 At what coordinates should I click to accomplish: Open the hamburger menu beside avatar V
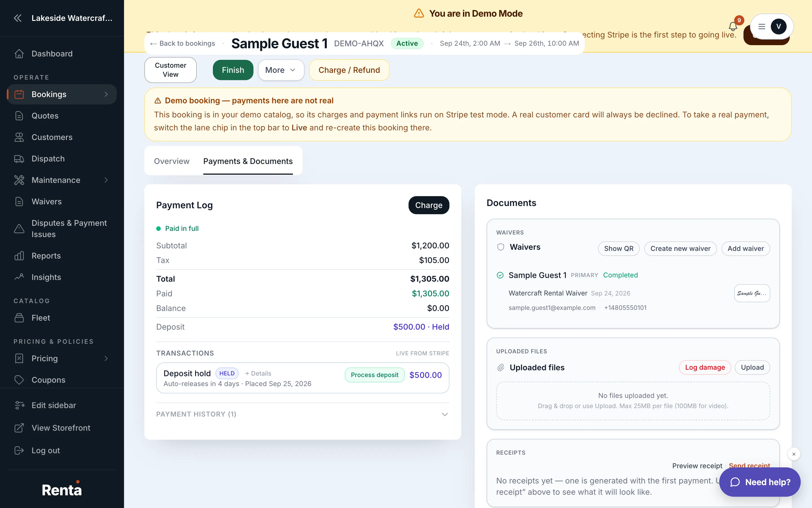[762, 27]
